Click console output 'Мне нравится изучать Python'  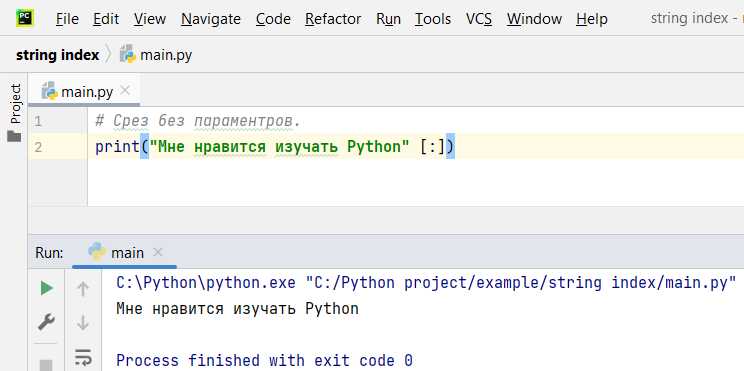(x=237, y=309)
